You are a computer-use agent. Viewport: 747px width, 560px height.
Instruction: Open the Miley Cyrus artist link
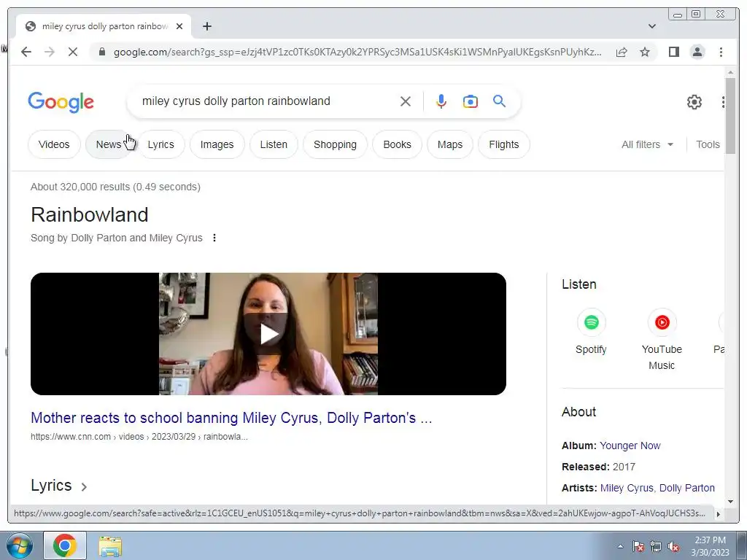(x=627, y=488)
